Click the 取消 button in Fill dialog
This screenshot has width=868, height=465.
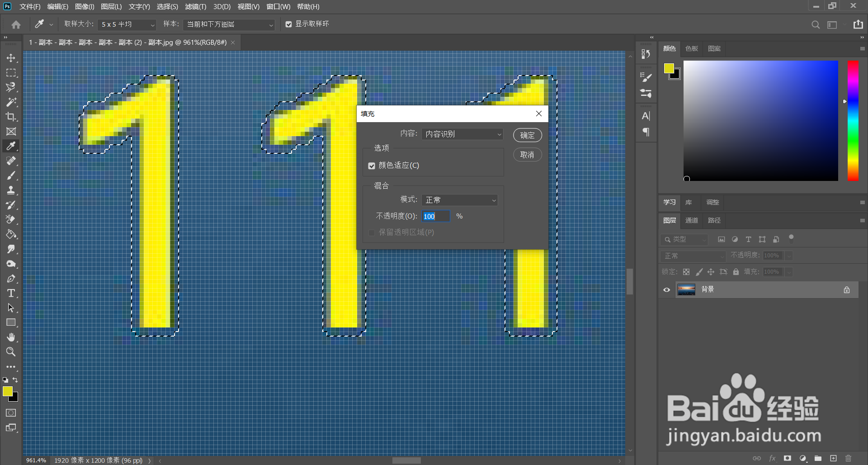point(527,155)
